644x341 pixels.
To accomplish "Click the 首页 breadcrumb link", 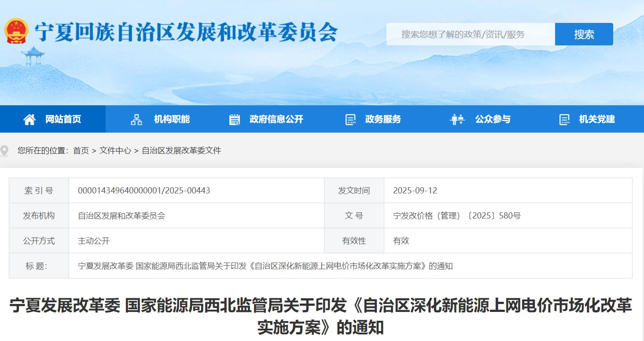I will coord(81,151).
